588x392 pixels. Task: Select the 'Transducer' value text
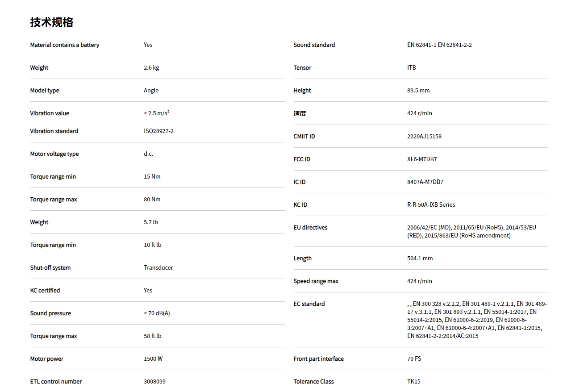(x=158, y=267)
